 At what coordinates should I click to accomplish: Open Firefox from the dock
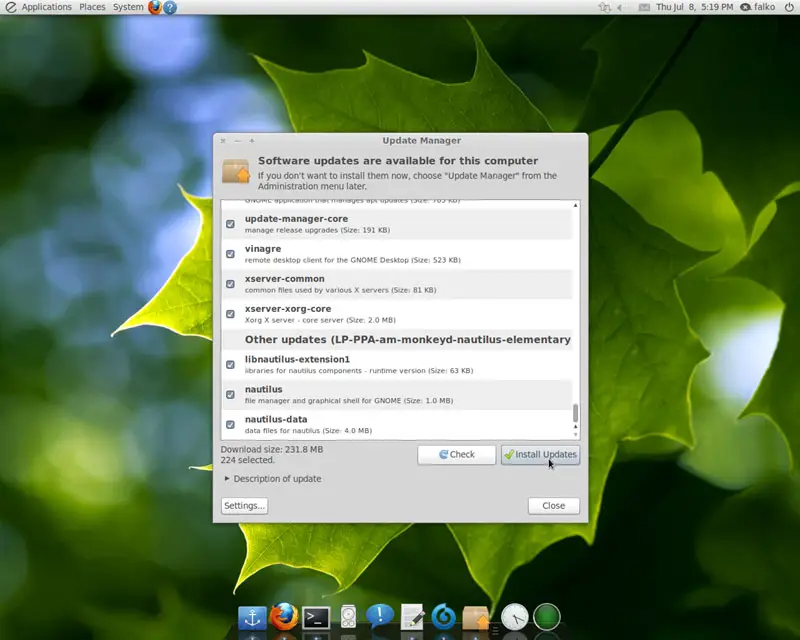tap(284, 616)
